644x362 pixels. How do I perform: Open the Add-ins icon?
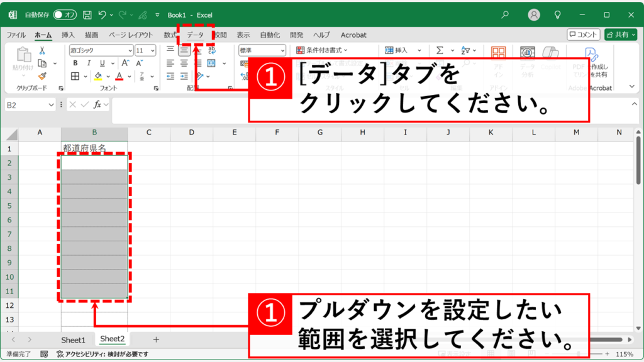pyautogui.click(x=498, y=54)
